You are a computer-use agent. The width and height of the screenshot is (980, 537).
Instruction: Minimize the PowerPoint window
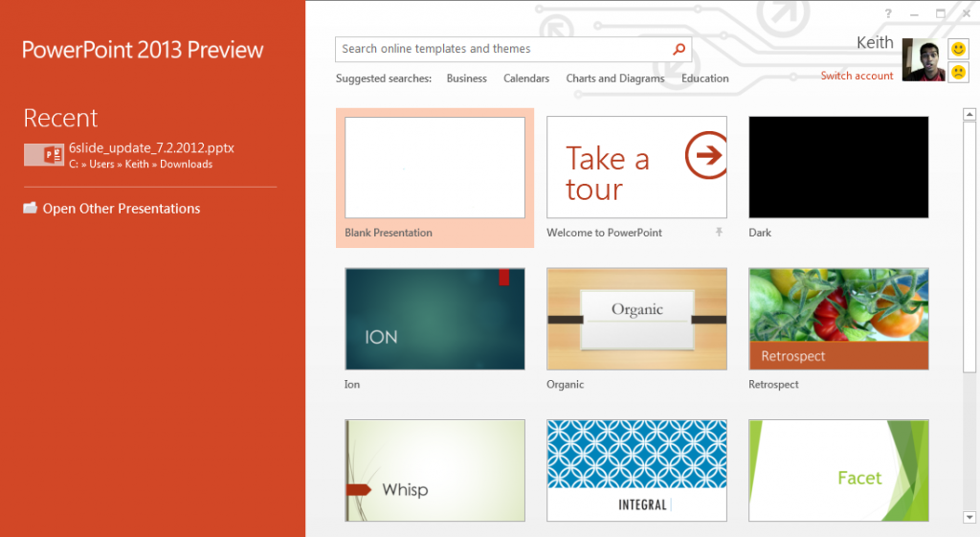click(914, 13)
